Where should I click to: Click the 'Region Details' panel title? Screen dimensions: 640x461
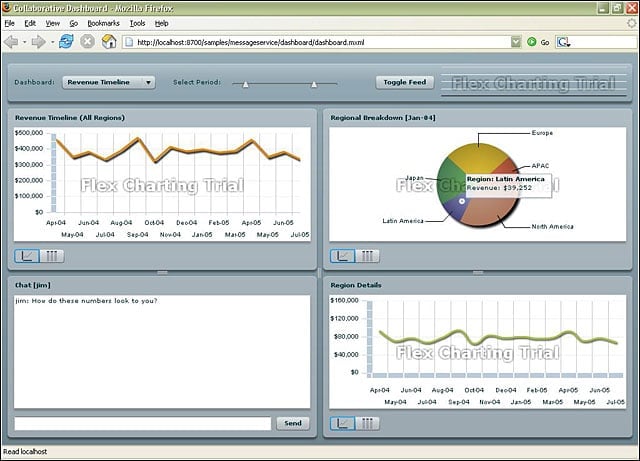click(356, 285)
